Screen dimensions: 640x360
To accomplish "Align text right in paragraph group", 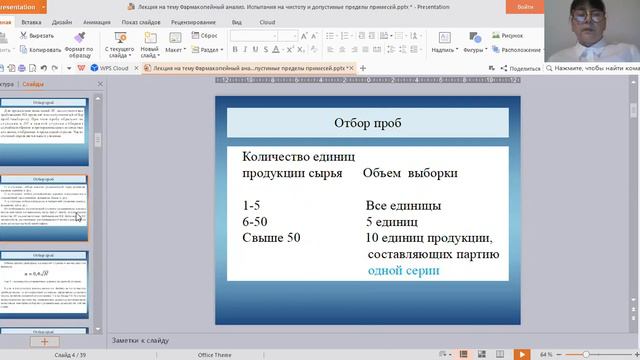I will pos(354,49).
